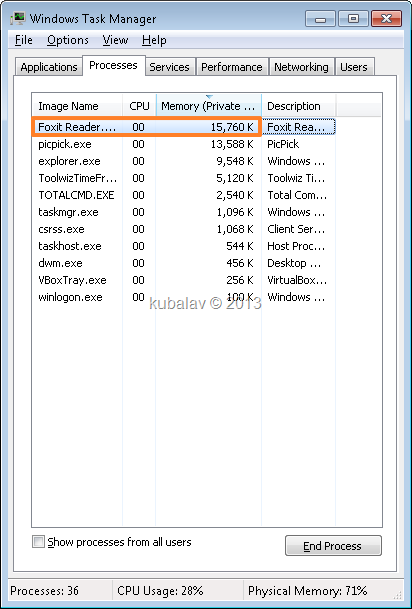Image resolution: width=412 pixels, height=609 pixels.
Task: Click the 544 K memory value
Action: pos(240,246)
